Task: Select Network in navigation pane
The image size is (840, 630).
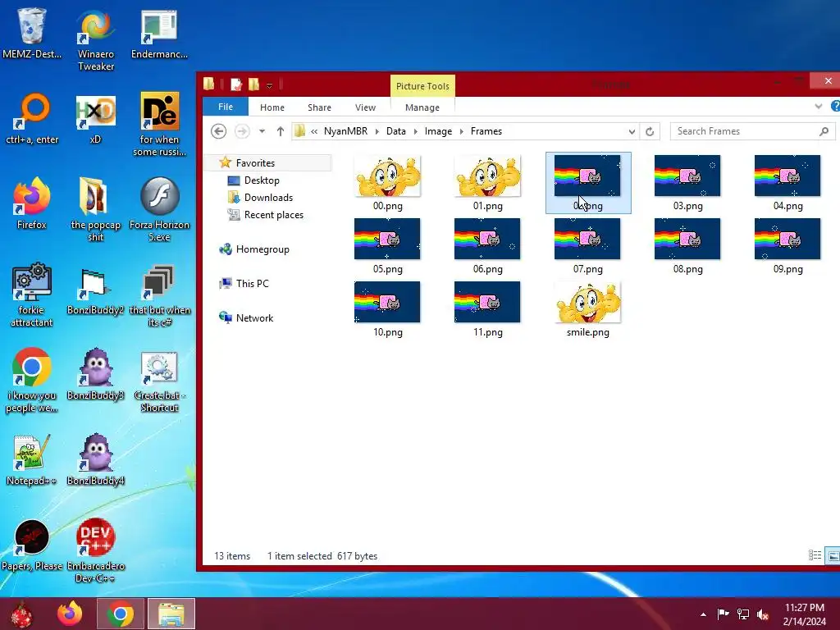Action: (x=254, y=317)
